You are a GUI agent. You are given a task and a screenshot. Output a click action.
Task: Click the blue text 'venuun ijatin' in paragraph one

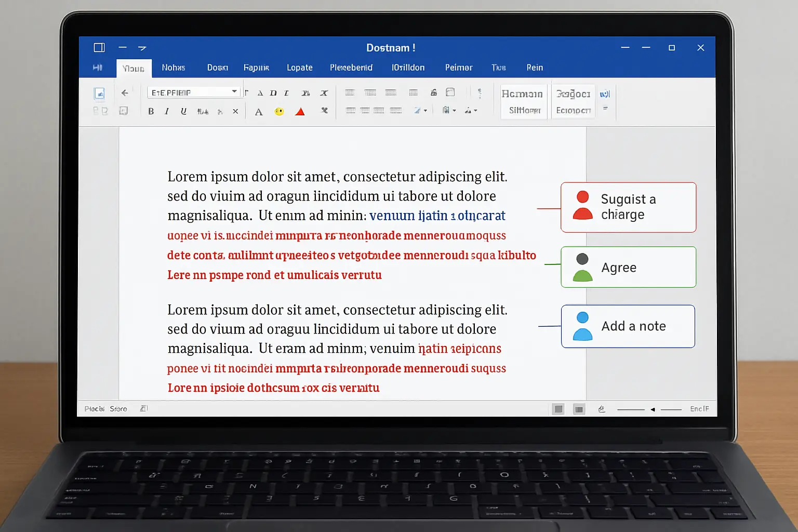coord(408,216)
